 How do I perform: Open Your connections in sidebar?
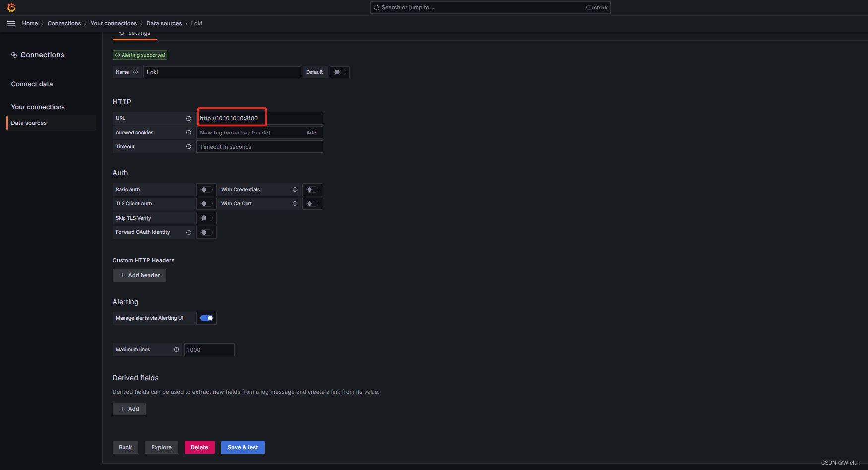tap(38, 107)
